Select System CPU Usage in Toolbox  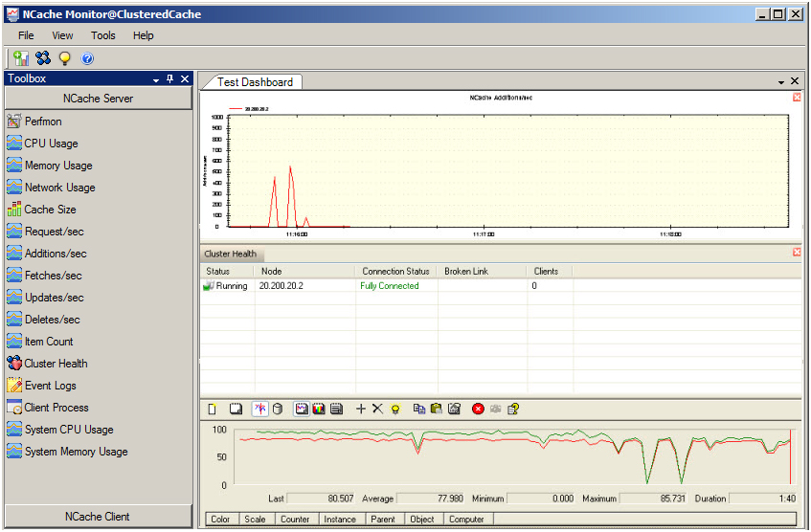point(60,430)
